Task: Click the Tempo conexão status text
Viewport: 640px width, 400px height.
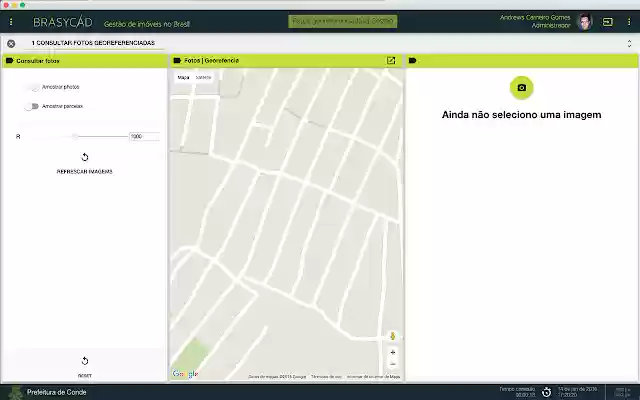Action: coord(517,392)
